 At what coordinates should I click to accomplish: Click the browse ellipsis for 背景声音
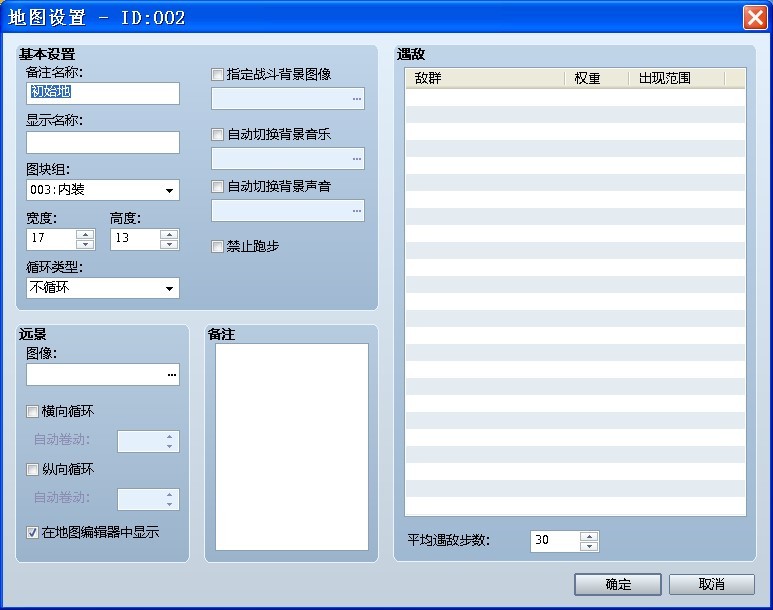click(x=357, y=211)
